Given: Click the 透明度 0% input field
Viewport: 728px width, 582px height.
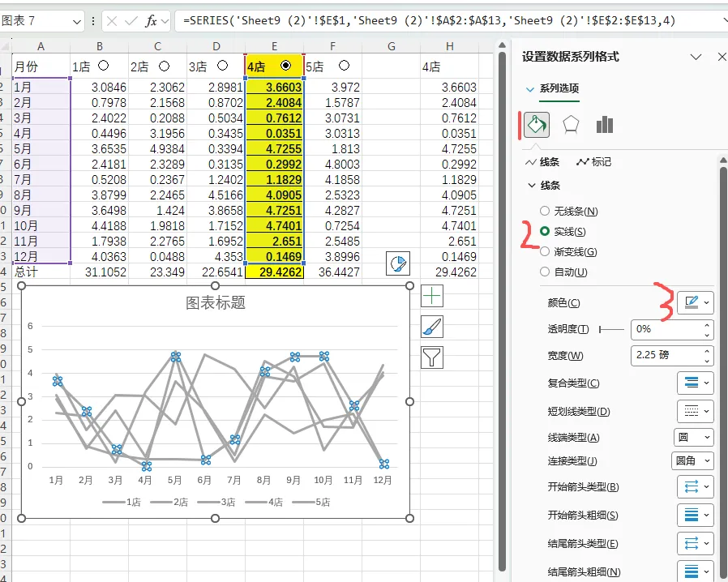Looking at the screenshot, I should pyautogui.click(x=666, y=330).
